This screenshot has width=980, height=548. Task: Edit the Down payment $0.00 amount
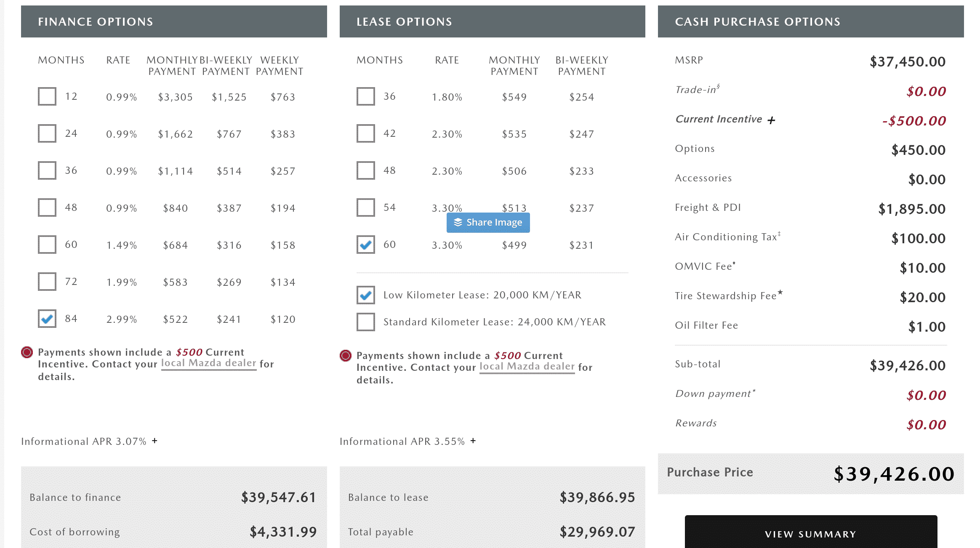926,395
